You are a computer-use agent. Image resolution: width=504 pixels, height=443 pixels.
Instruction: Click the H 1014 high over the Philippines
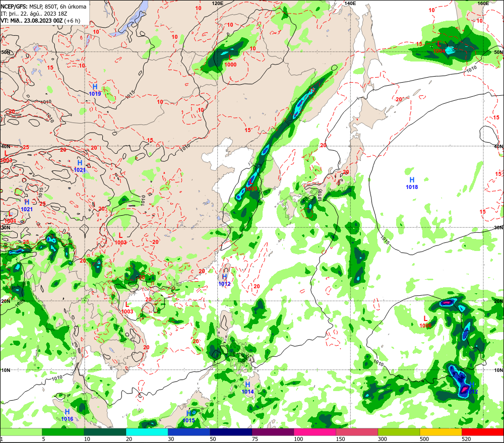(x=247, y=388)
